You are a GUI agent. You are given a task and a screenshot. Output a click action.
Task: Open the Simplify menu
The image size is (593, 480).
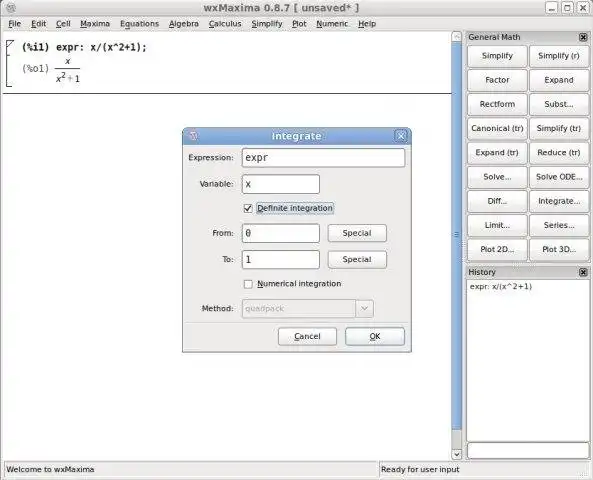[x=267, y=24]
